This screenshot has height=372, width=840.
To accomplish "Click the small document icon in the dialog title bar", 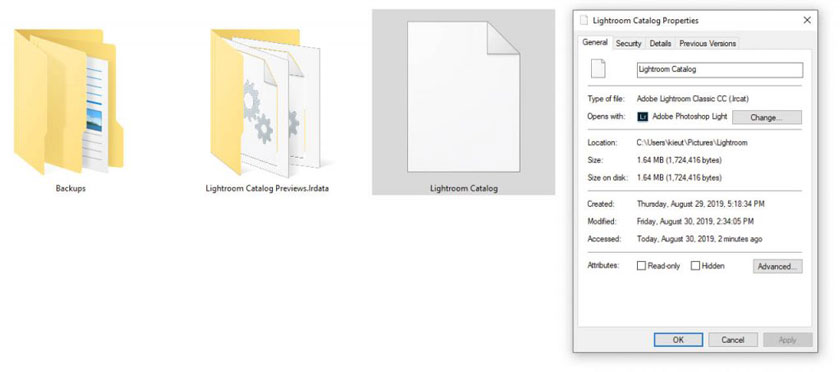I will [x=584, y=20].
